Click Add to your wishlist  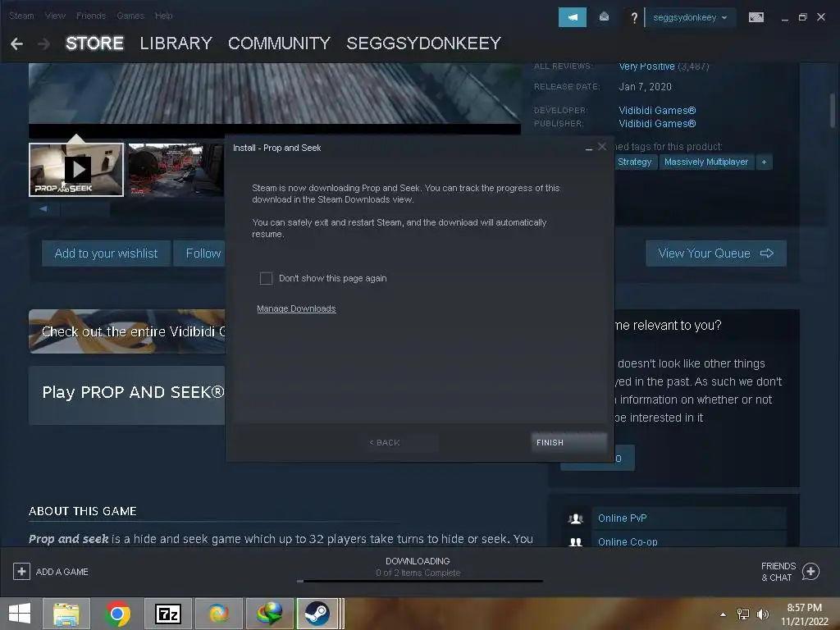106,253
